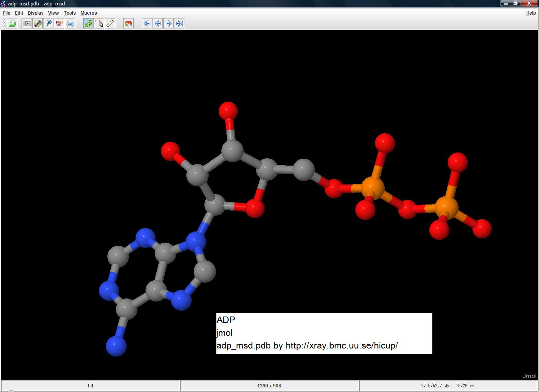Click the home reset view icon
539x392 pixels.
click(x=128, y=23)
